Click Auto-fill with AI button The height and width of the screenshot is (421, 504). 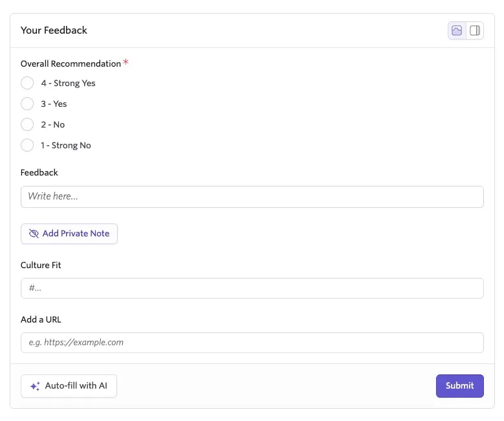[69, 386]
